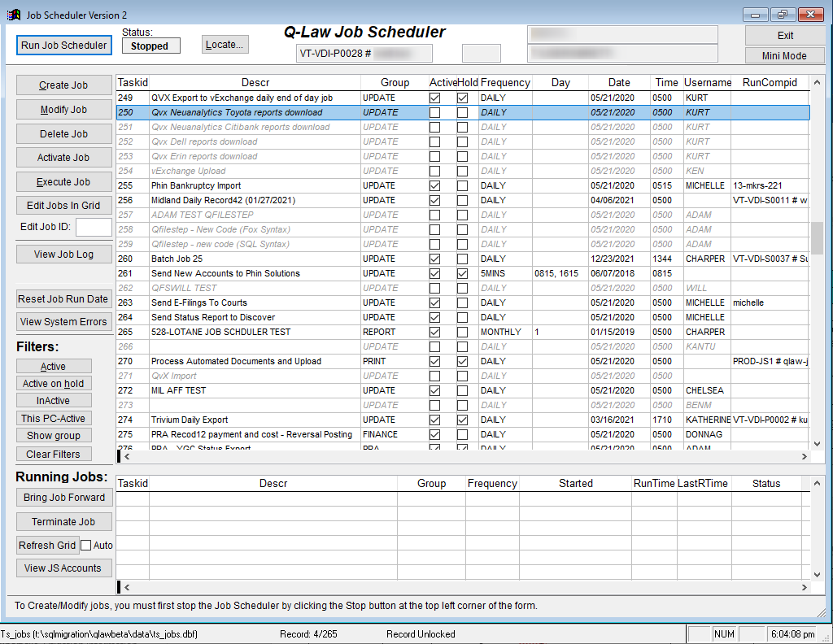The image size is (833, 644).
Task: Focus the Edit Job ID input field
Action: coord(94,227)
